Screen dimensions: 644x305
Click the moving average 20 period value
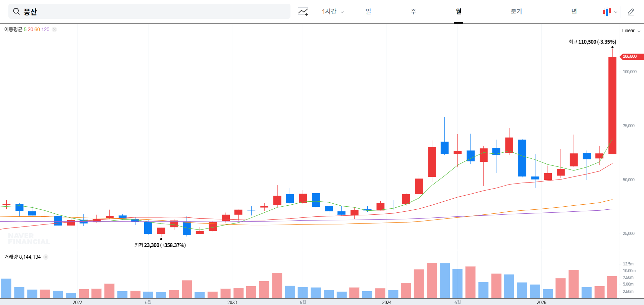click(31, 30)
